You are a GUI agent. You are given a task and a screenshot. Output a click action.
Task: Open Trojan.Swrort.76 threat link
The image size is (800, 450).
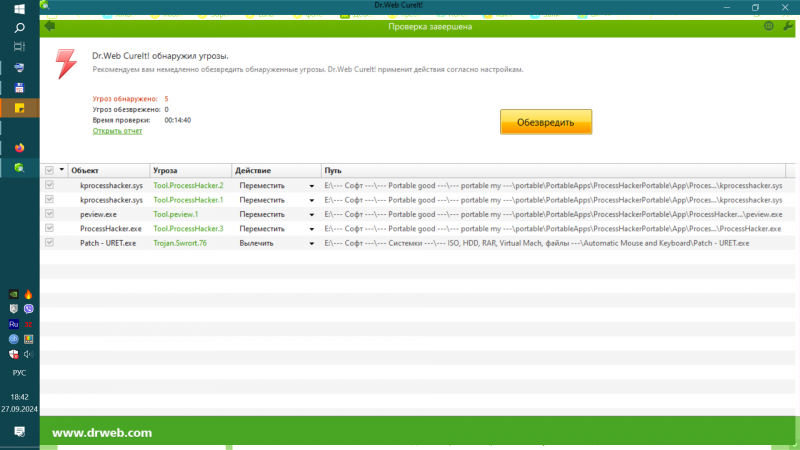[x=180, y=243]
